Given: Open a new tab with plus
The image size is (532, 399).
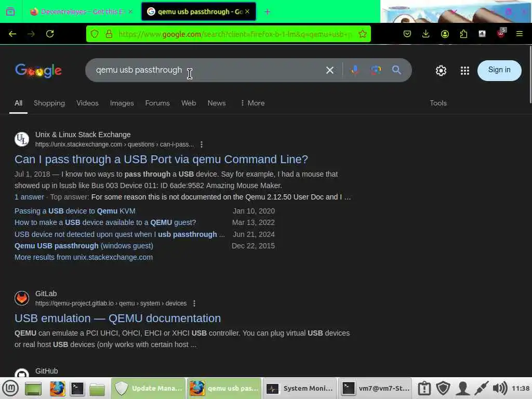Looking at the screenshot, I should pos(268,12).
